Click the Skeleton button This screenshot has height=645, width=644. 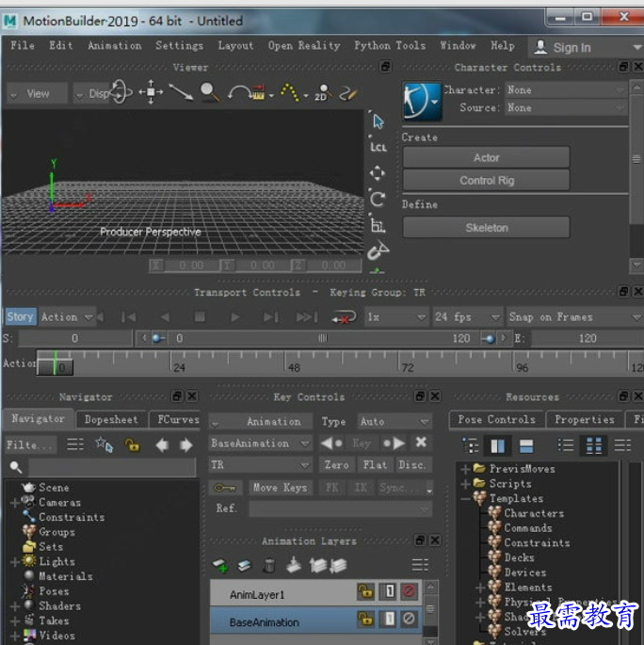[487, 228]
